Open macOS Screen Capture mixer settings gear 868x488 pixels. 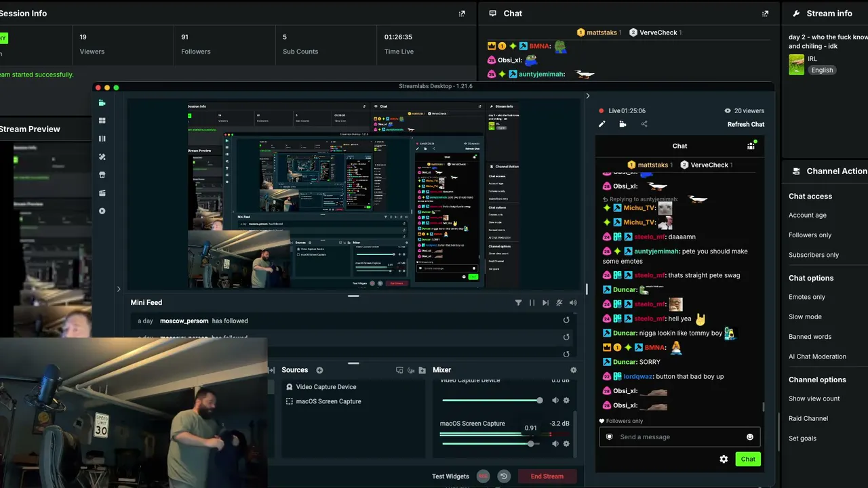[566, 444]
